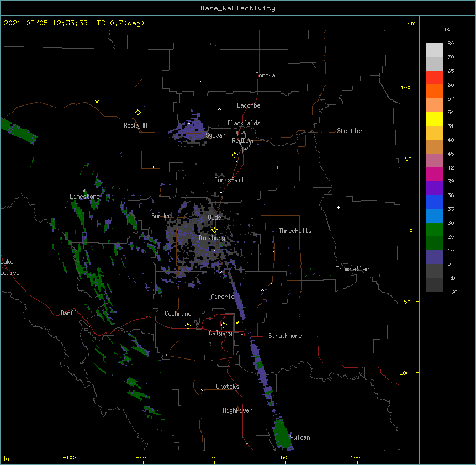This screenshot has height=465, width=476.
Task: Select the Sylvan label on map
Action: point(215,135)
